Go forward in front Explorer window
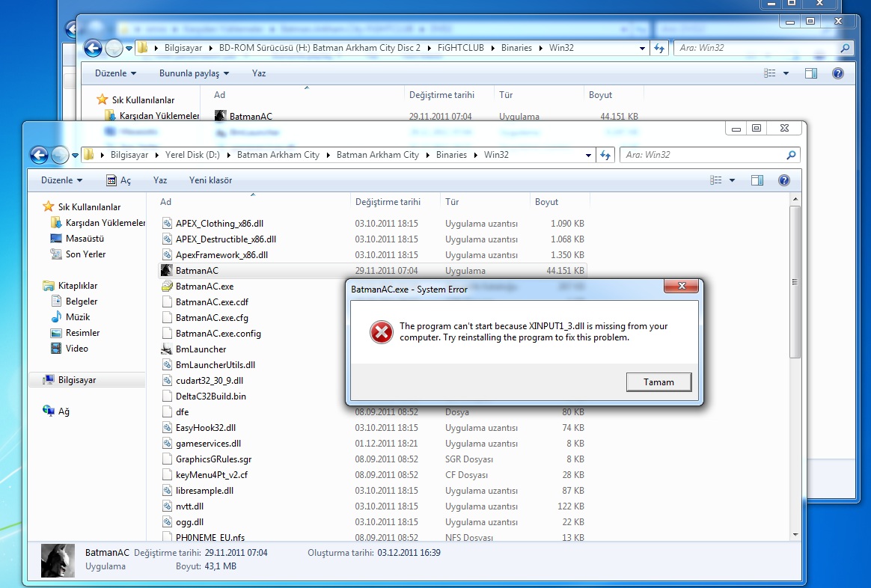 click(59, 155)
